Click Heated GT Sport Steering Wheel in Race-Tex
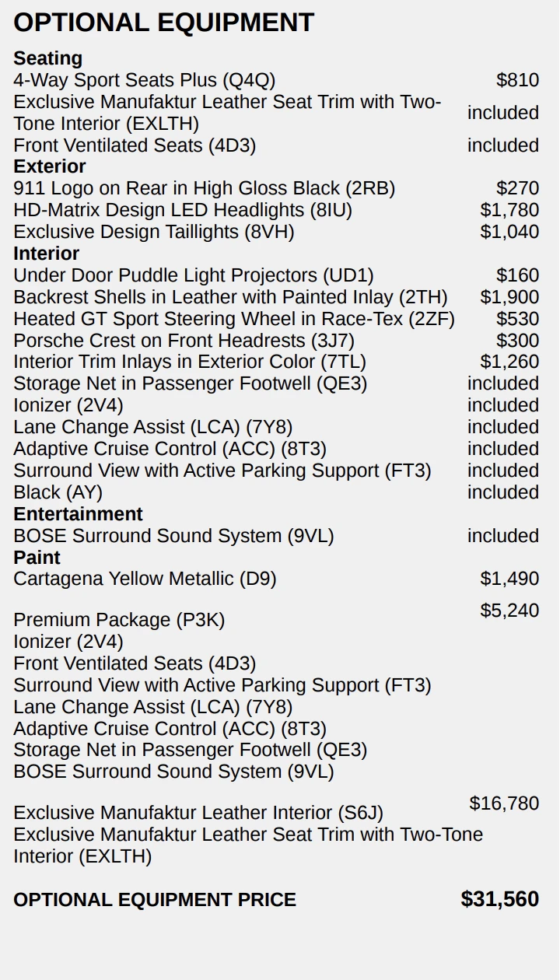The image size is (560, 980). (x=233, y=319)
